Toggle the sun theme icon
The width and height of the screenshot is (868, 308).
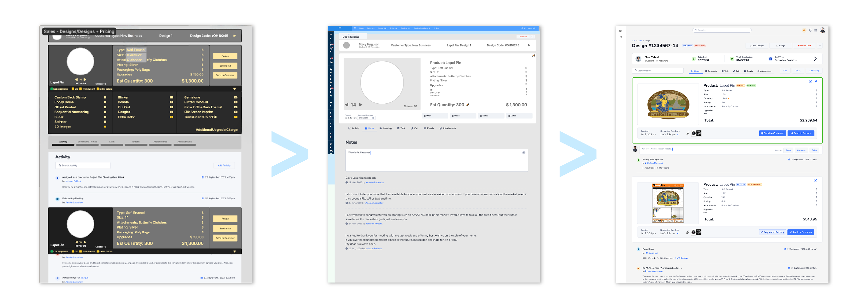(x=804, y=30)
